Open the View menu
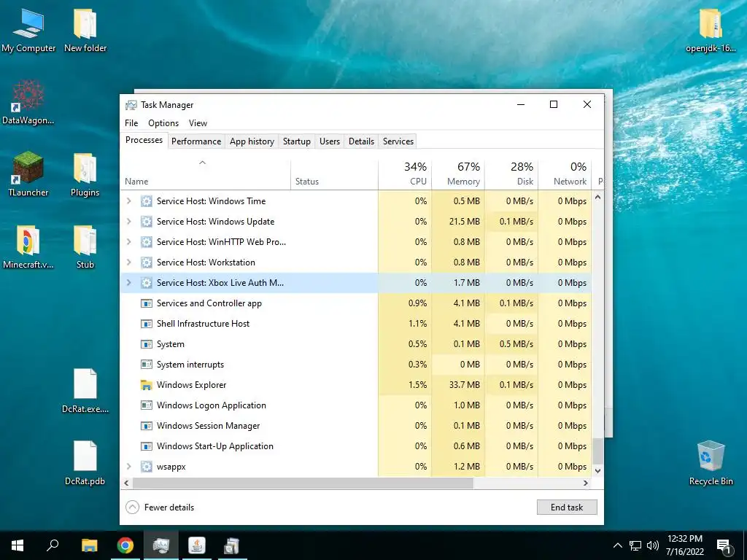Screen dimensions: 747x560 pyautogui.click(x=198, y=122)
